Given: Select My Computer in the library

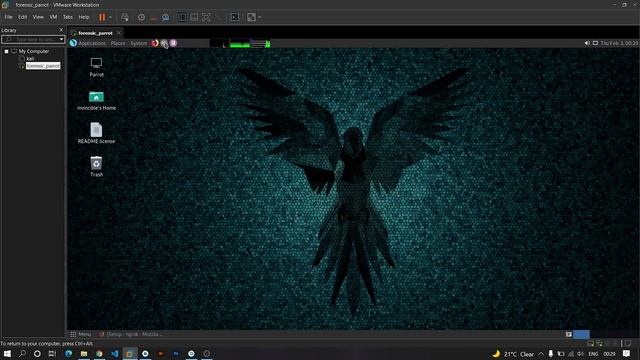Looking at the screenshot, I should pyautogui.click(x=33, y=51).
